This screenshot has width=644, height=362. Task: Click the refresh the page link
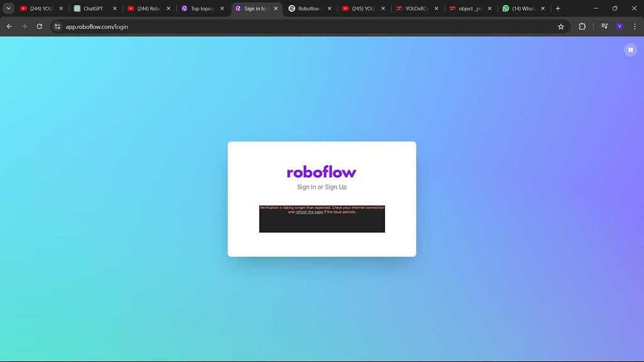click(308, 212)
